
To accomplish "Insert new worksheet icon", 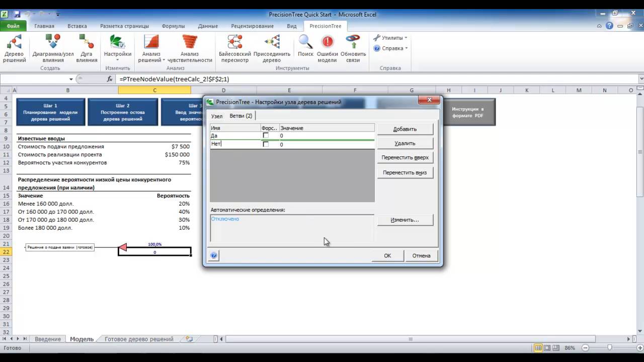I will pos(189,339).
